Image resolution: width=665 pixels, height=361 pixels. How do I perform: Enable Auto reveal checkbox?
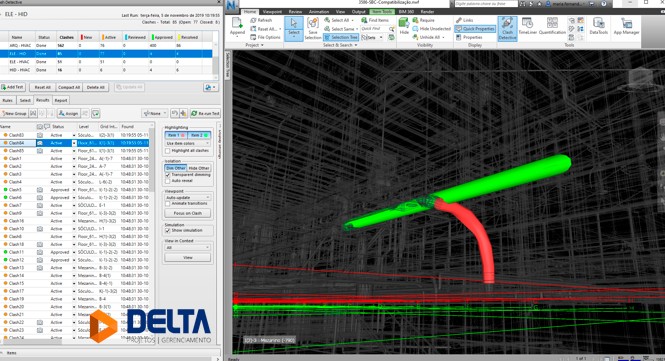[x=168, y=181]
